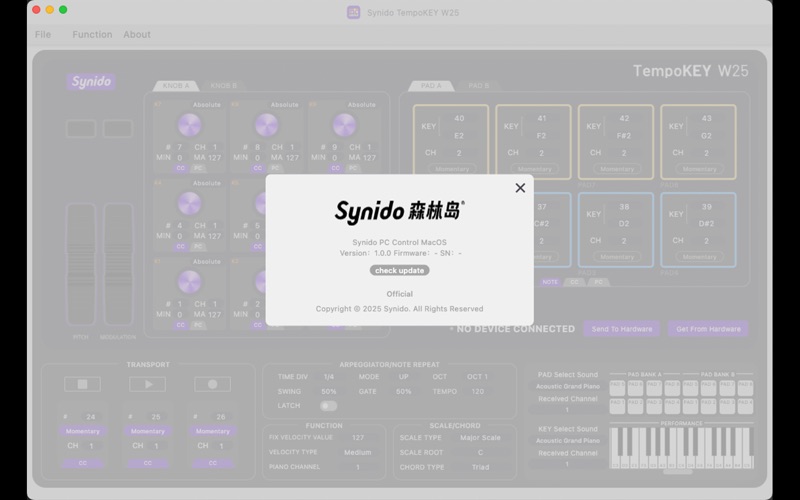Click Send To Hardware button
800x500 pixels.
(x=622, y=329)
